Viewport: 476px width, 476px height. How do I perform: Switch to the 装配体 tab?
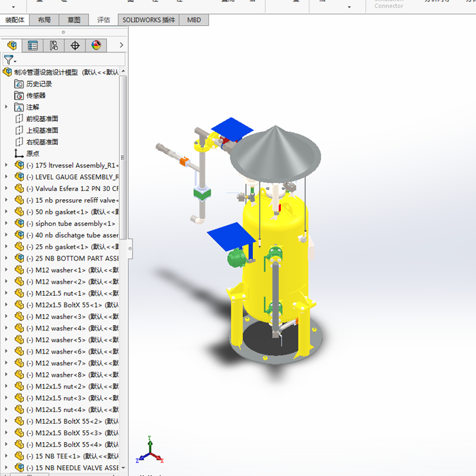tap(14, 20)
